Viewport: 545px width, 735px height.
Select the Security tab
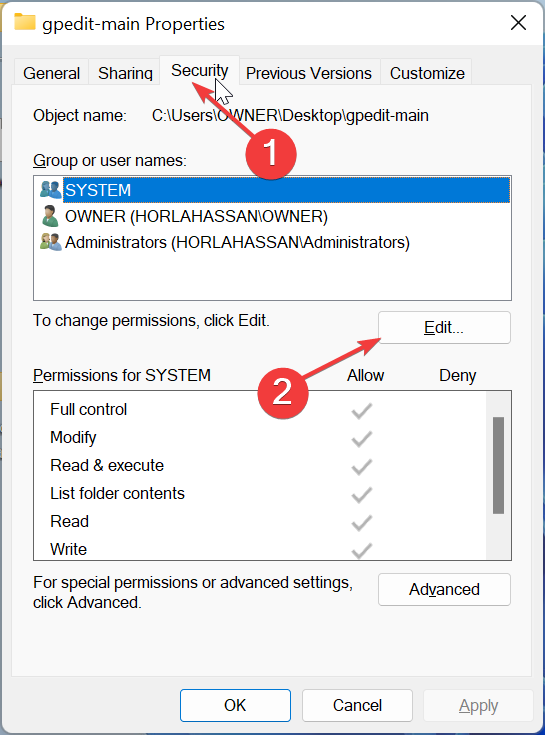[200, 71]
